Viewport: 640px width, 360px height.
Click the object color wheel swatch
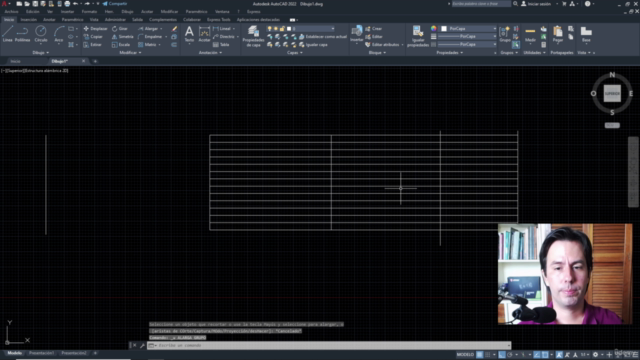433,29
